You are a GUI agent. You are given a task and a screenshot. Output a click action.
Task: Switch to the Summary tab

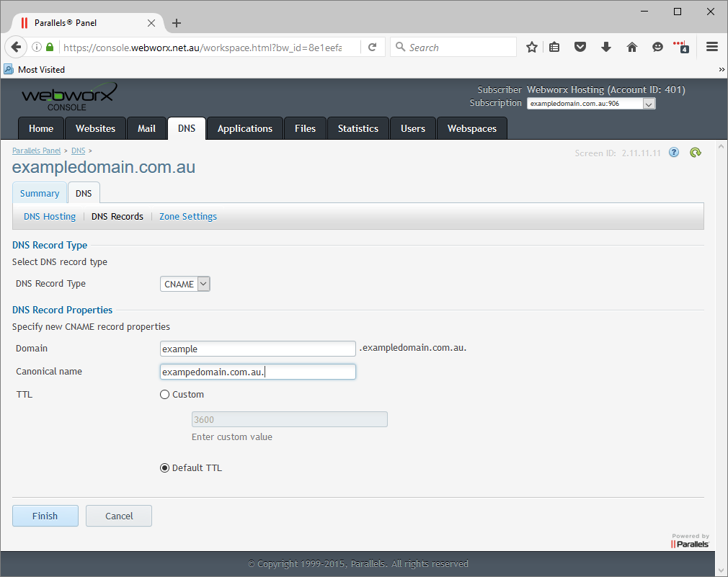pyautogui.click(x=40, y=194)
